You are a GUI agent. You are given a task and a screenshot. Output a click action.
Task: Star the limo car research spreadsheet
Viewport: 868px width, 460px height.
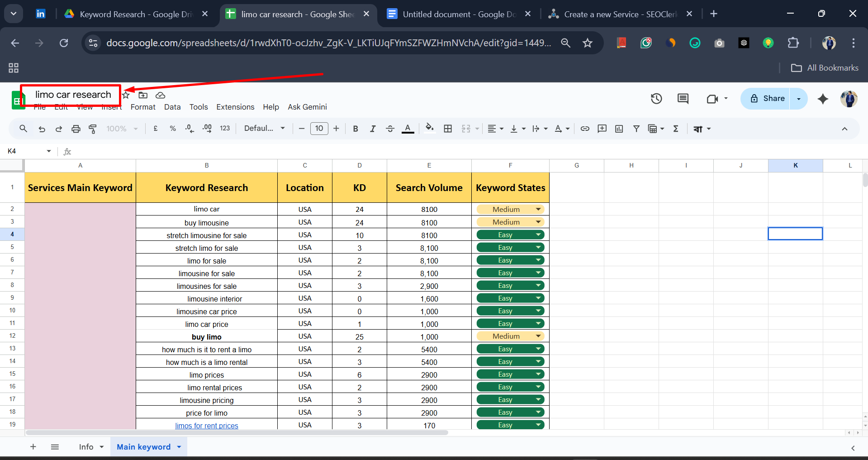(126, 95)
